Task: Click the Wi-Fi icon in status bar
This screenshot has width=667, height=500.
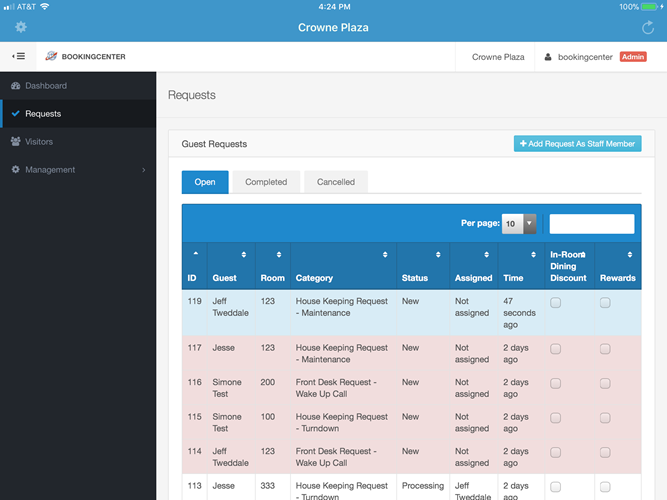Action: 44,6
